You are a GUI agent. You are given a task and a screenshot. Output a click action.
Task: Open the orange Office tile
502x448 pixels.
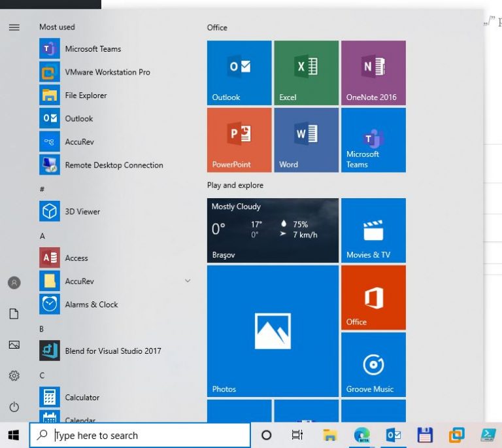coord(374,298)
